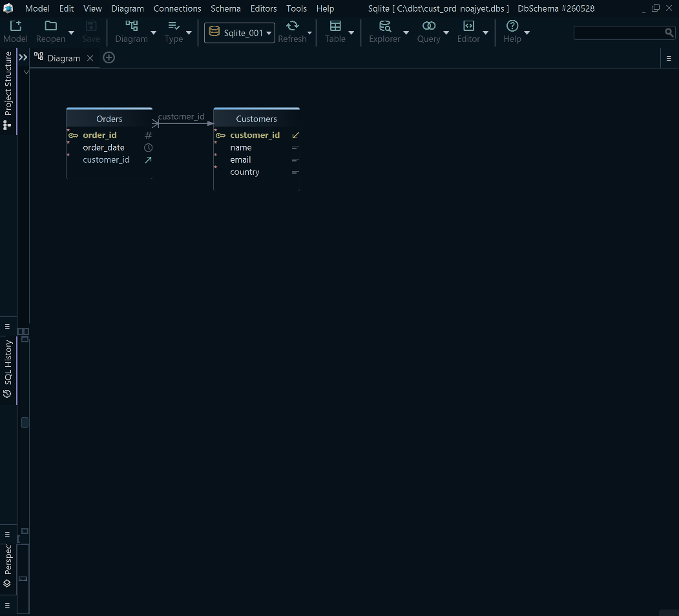
Task: Click the Save disk icon
Action: [x=91, y=26]
